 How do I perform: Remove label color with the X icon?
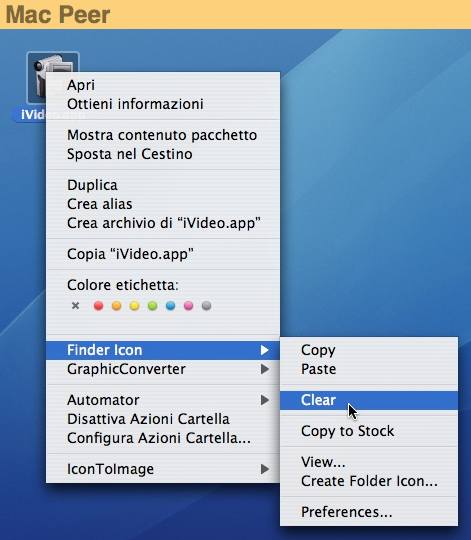click(x=75, y=305)
